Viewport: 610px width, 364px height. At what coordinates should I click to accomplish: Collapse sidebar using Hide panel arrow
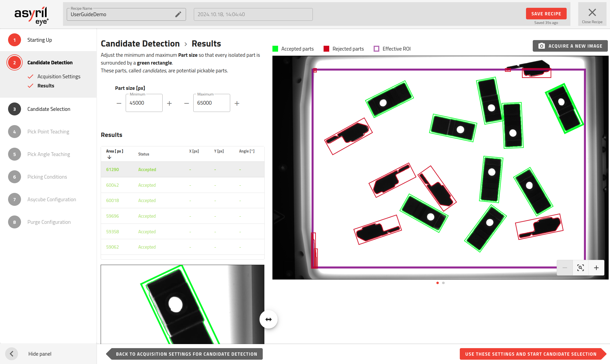click(x=12, y=354)
